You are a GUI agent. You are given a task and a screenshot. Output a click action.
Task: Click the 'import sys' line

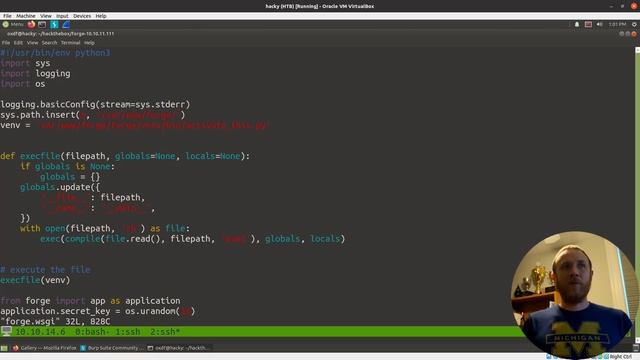click(25, 63)
